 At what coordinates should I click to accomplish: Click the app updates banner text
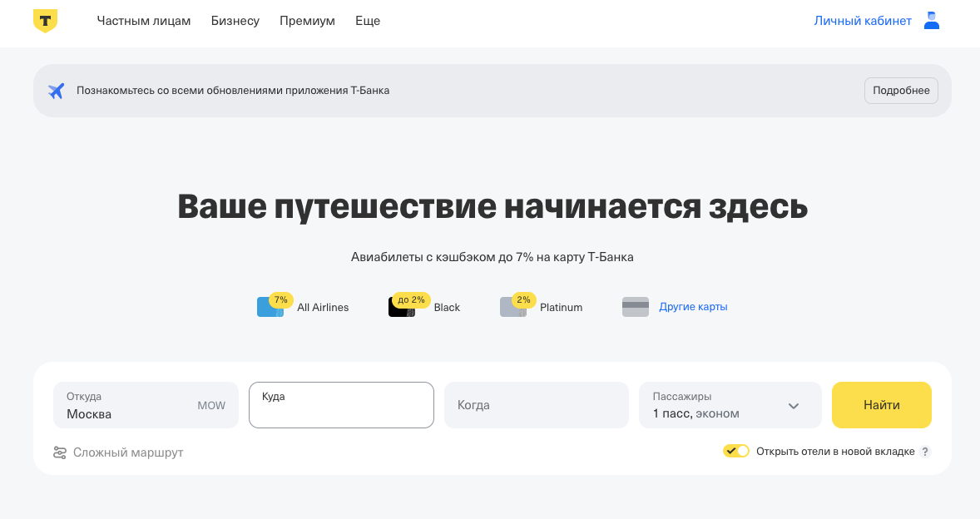233,91
